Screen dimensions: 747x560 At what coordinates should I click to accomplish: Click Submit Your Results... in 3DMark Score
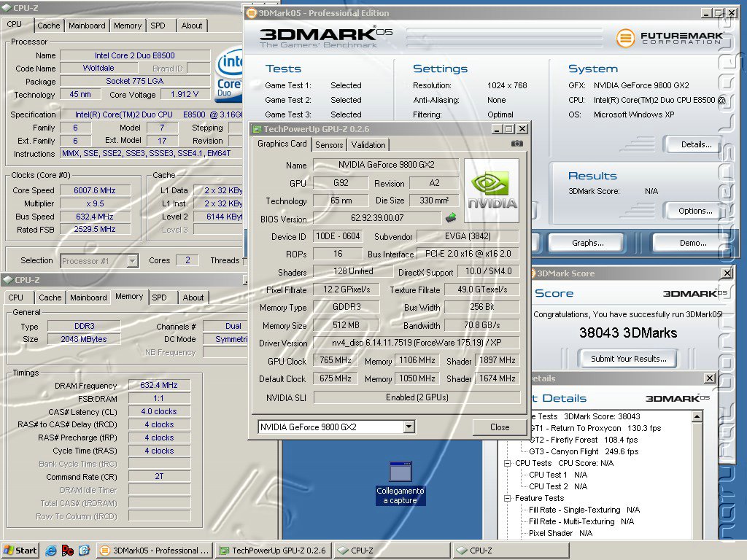click(628, 359)
